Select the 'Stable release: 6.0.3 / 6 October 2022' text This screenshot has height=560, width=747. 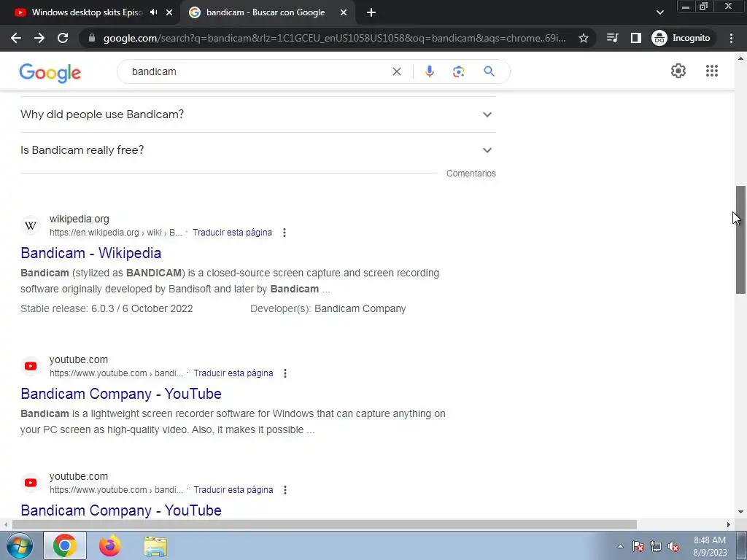pyautogui.click(x=107, y=308)
